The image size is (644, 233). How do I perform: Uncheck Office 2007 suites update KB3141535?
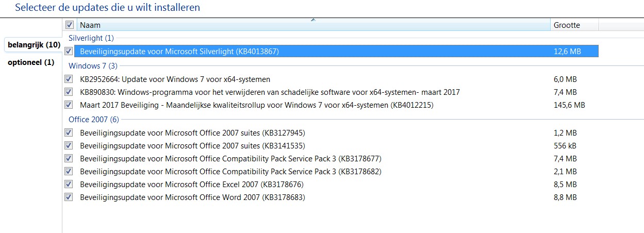69,145
